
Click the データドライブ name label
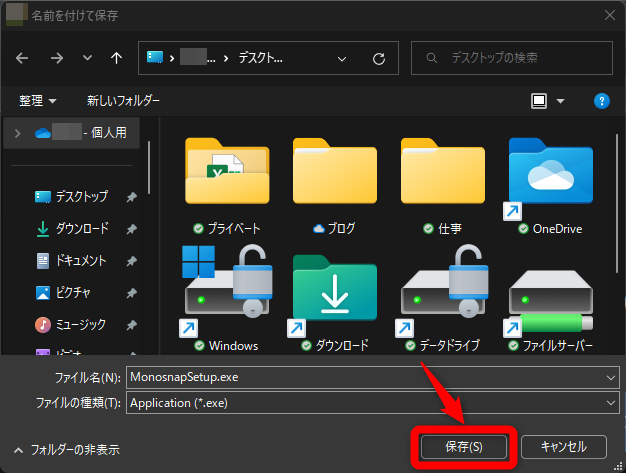pyautogui.click(x=450, y=345)
